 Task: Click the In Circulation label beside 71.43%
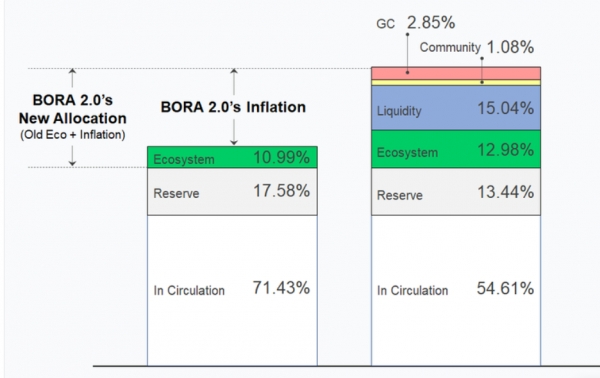(x=189, y=290)
